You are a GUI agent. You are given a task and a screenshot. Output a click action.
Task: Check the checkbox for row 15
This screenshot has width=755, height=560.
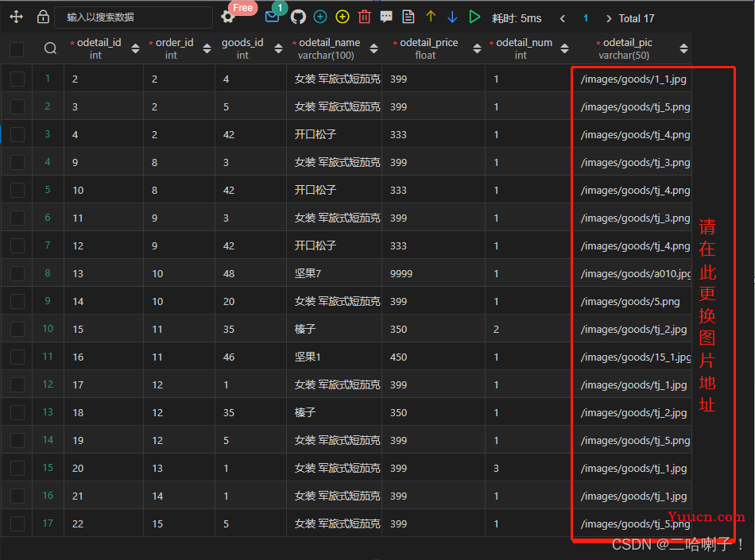pos(17,468)
